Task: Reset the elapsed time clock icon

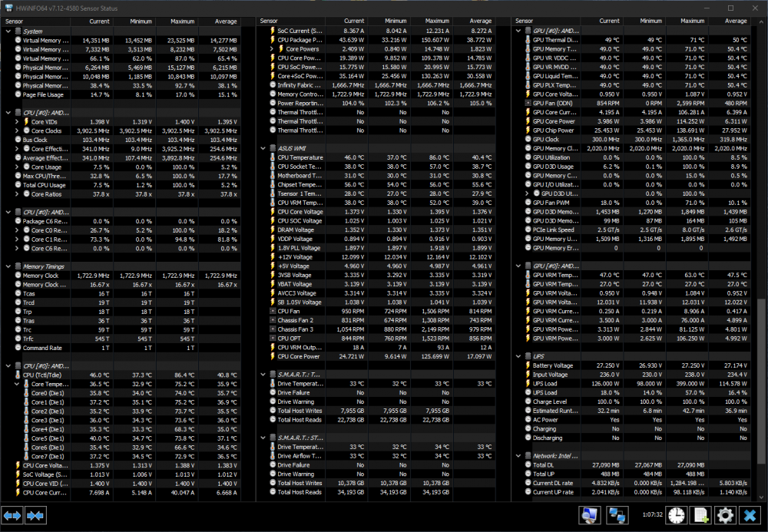Action: coord(677,516)
